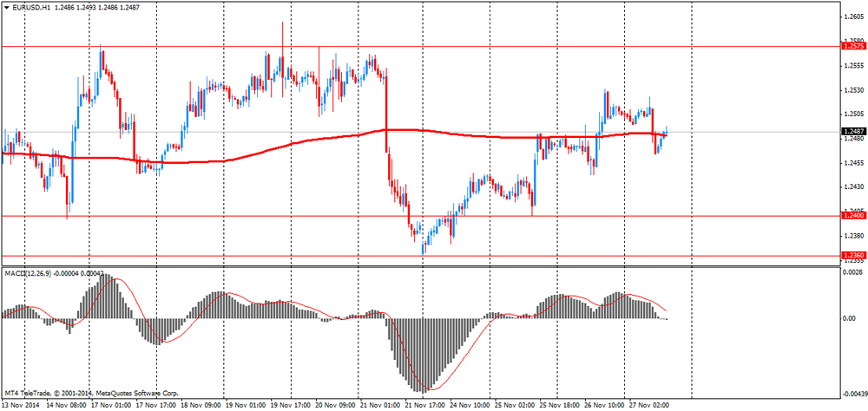Click the MT4 TeleTrade copyright text

pyautogui.click(x=95, y=392)
